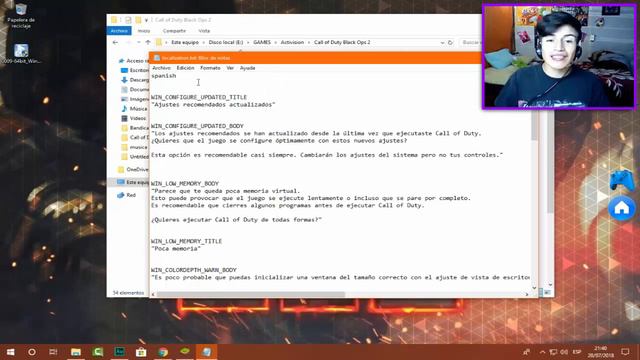Go to Esta equipo in the address path
640x360 pixels.
[185, 42]
